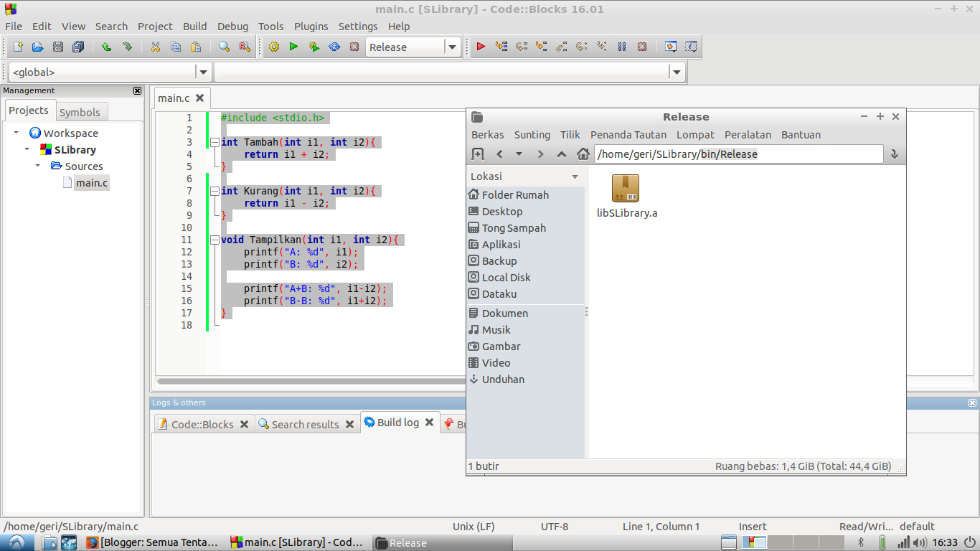This screenshot has width=980, height=551.
Task: Select the libSLibrary.a file
Action: pyautogui.click(x=626, y=196)
